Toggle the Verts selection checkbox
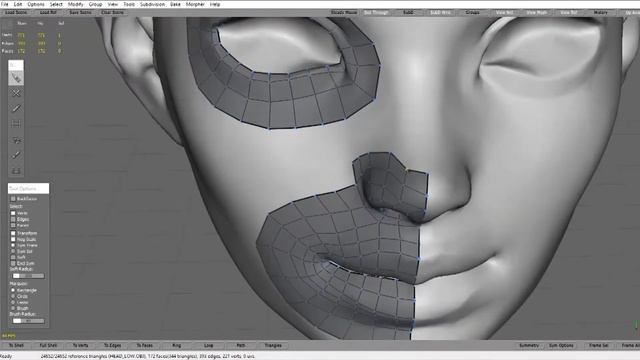 [x=13, y=213]
